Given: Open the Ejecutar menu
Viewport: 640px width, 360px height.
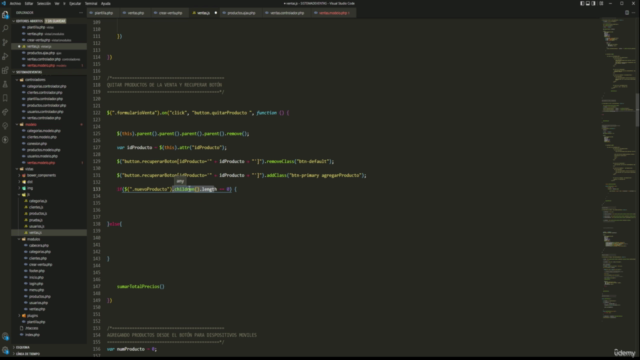Looking at the screenshot, I should point(75,3).
